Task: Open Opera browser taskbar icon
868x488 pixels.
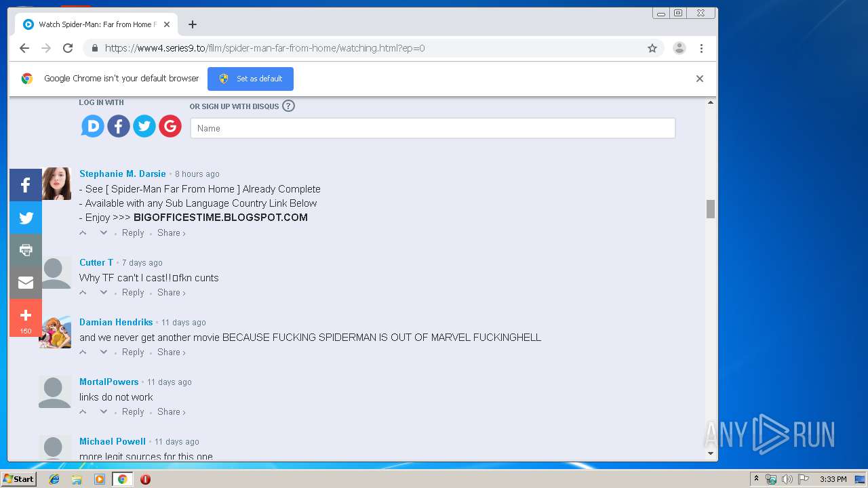Action: click(145, 479)
